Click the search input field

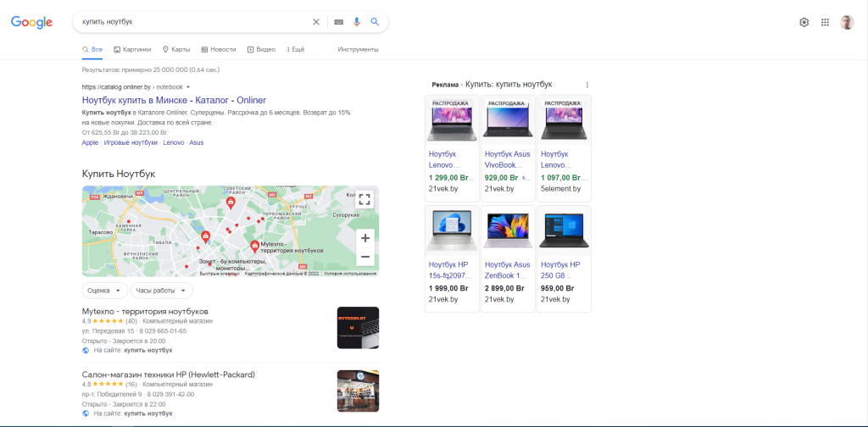pyautogui.click(x=194, y=22)
